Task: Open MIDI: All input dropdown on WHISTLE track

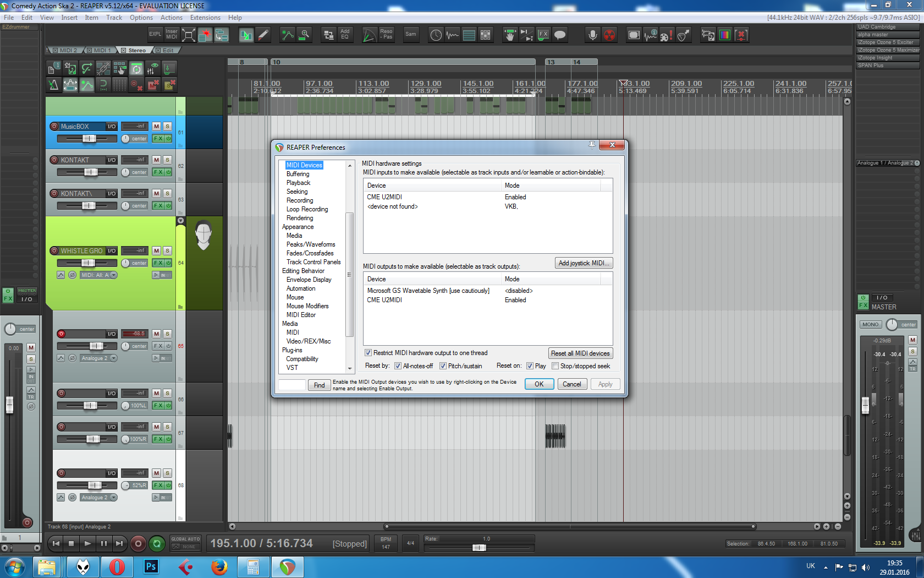Action: coord(98,275)
